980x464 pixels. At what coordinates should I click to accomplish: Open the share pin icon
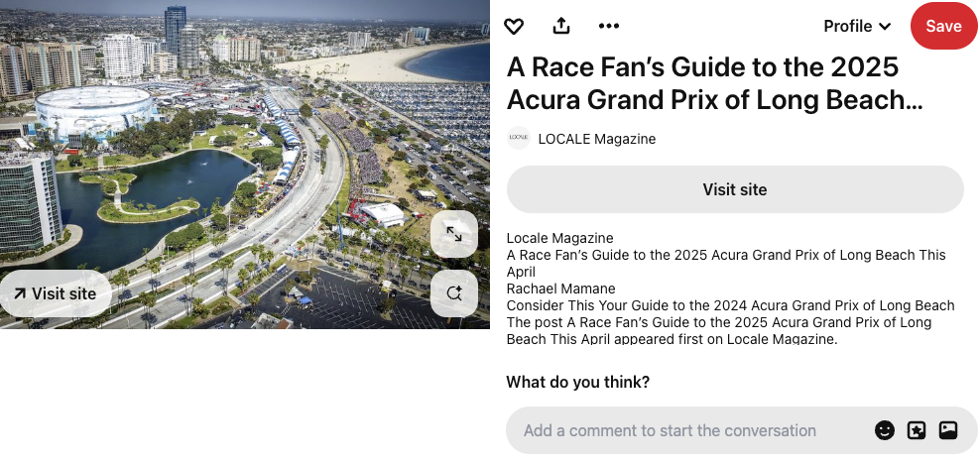point(561,27)
